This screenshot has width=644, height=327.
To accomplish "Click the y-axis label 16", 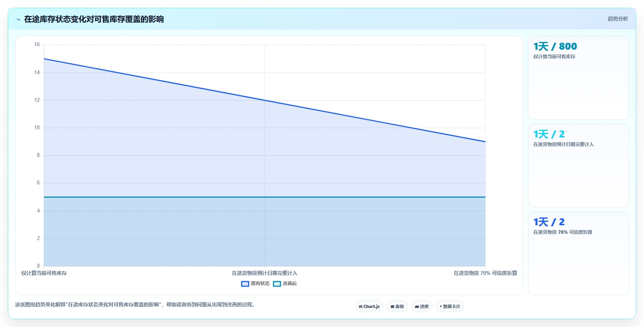I will [37, 45].
